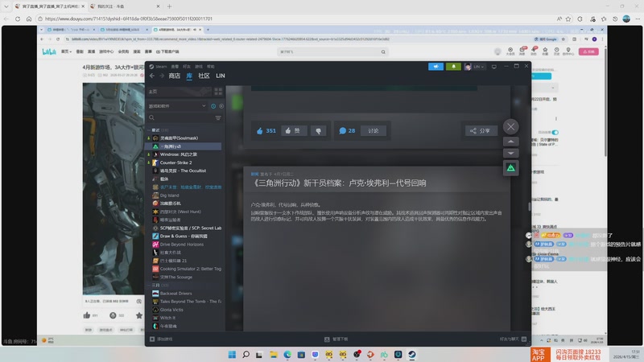Screen dimensions: 644x362
Task: Select The Occultist in the library
Action: click(x=184, y=171)
